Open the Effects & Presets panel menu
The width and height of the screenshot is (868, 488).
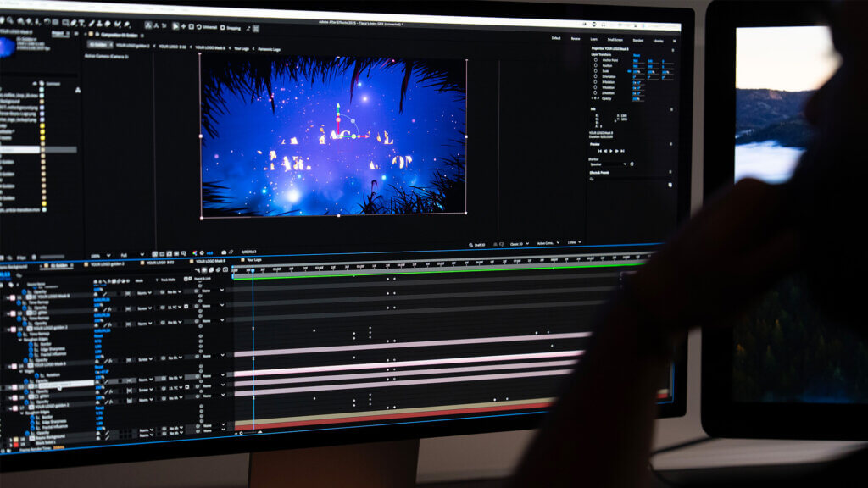670,172
